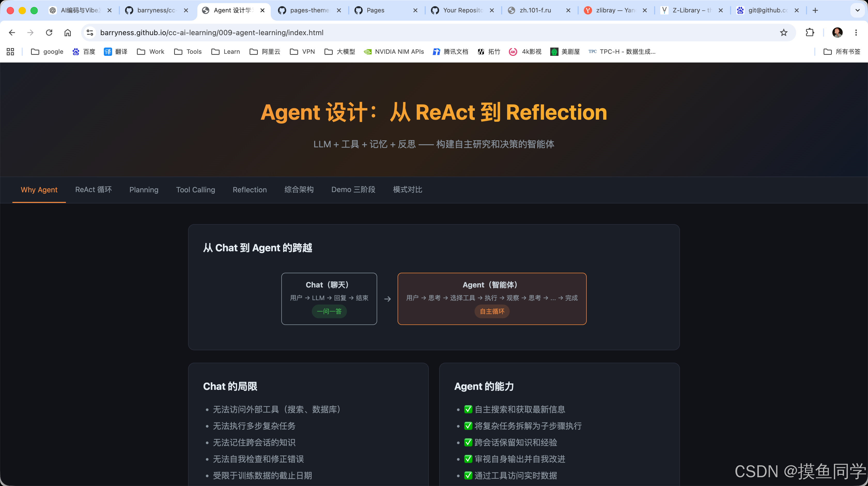Click the title Agent 设计：从 ReAct 到 Reflection
This screenshot has width=868, height=486.
[434, 112]
